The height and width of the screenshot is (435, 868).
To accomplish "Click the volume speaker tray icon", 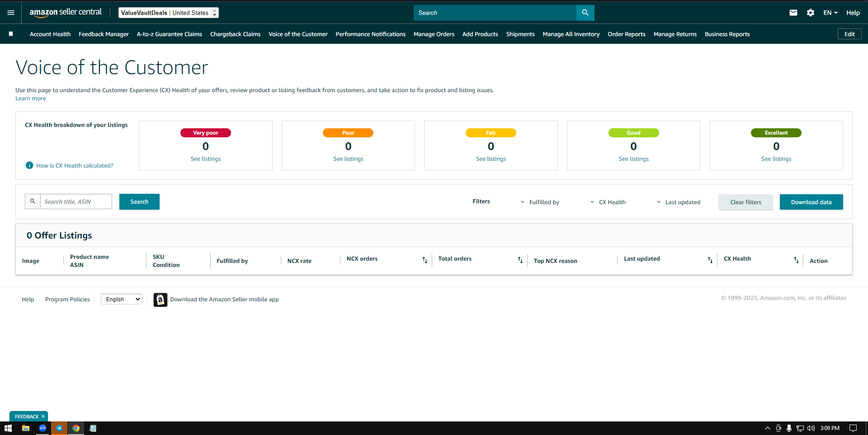I will coord(811,428).
